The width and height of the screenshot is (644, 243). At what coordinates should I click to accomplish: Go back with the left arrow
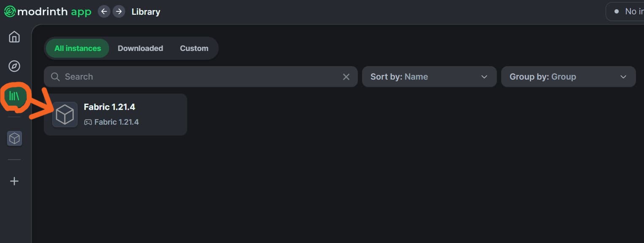pyautogui.click(x=104, y=11)
